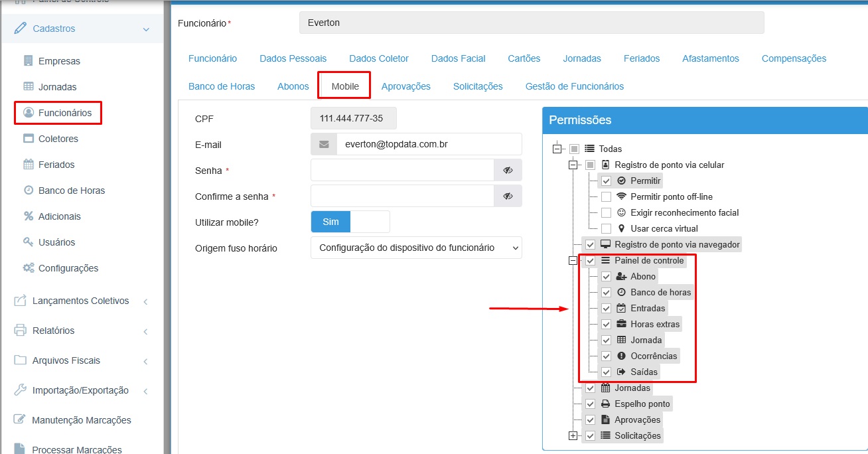Open Usuários in the sidebar
The image size is (868, 454).
(56, 242)
